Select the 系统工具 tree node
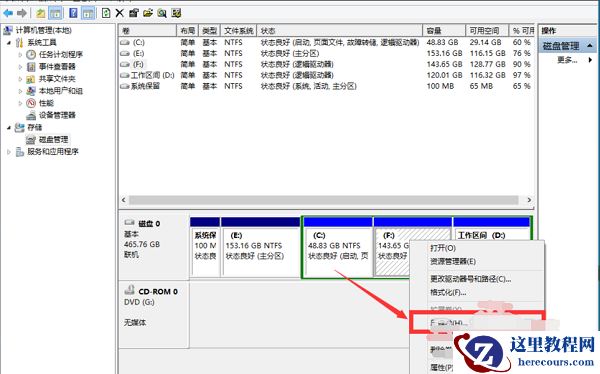The image size is (600, 374). point(42,42)
